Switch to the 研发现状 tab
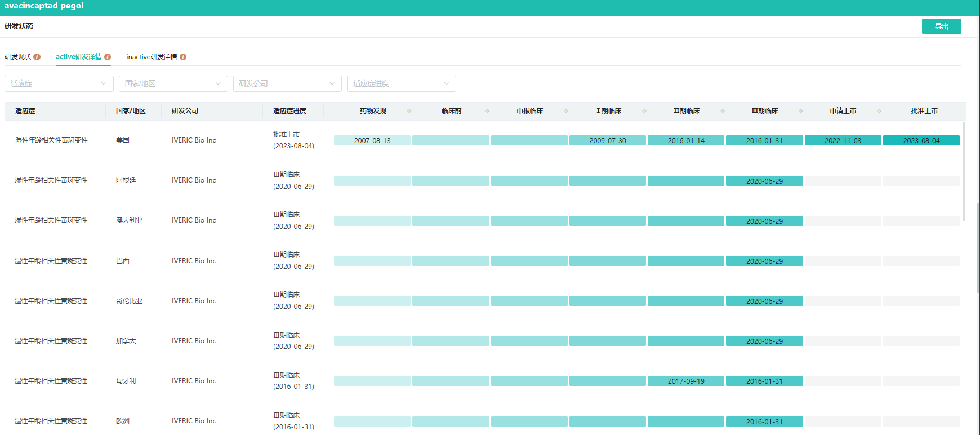This screenshot has width=980, height=435. pos(18,57)
